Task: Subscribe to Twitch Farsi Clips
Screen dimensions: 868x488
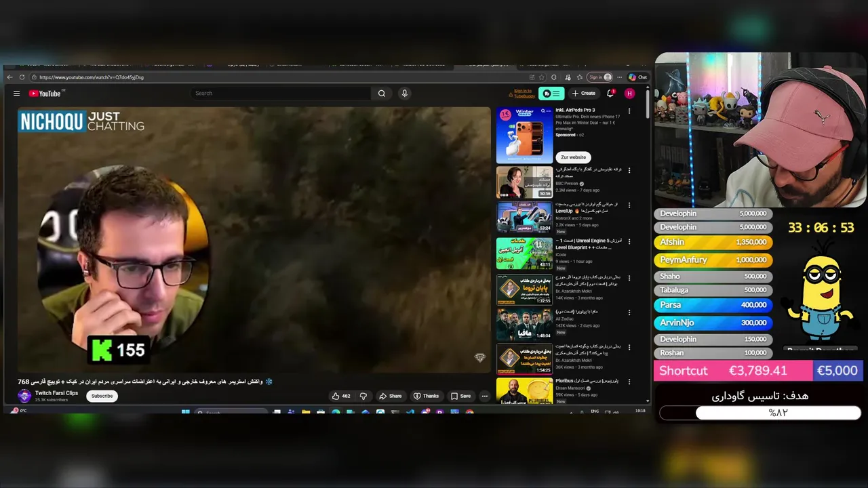Action: point(102,396)
